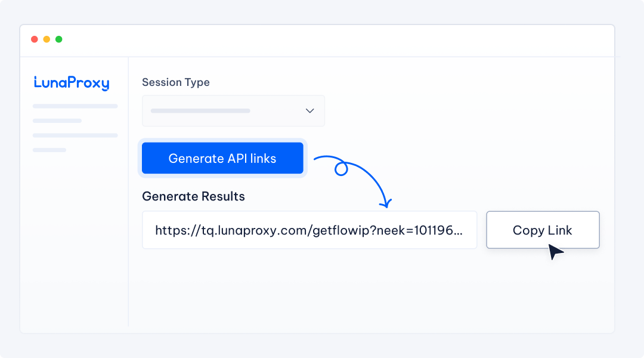Click the Session Type label

pyautogui.click(x=176, y=82)
